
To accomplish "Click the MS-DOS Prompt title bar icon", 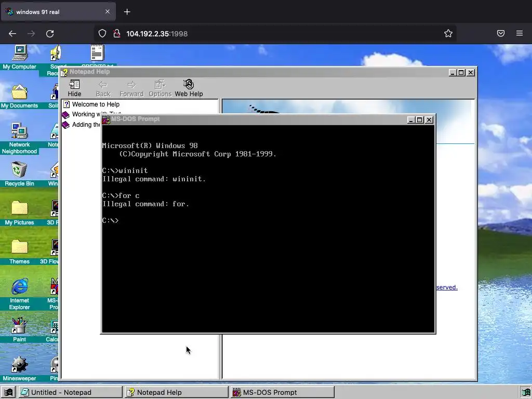I will click(x=106, y=119).
